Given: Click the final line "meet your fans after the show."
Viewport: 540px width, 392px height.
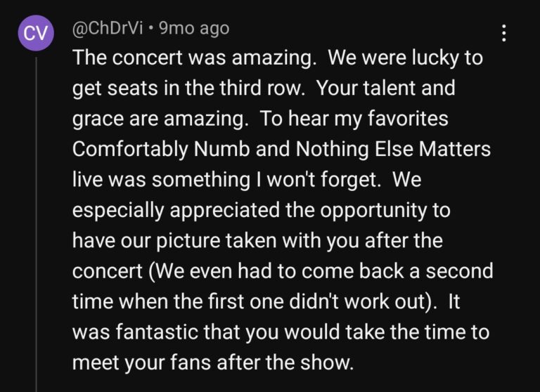Looking at the screenshot, I should pos(213,362).
